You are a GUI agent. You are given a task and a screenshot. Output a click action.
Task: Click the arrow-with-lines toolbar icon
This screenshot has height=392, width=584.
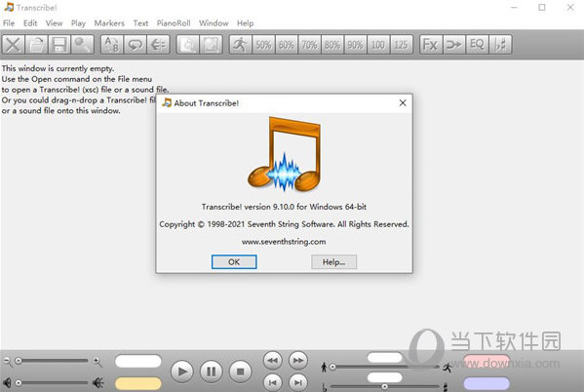tap(158, 45)
